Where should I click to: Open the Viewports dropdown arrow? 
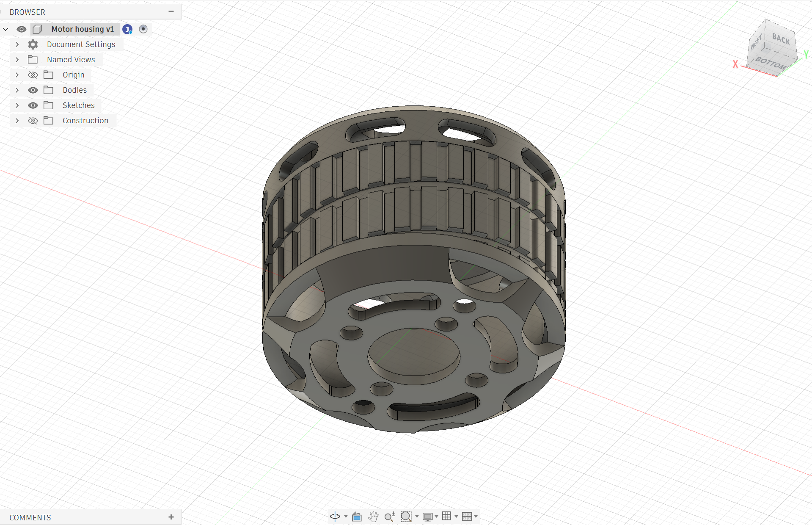tap(476, 517)
